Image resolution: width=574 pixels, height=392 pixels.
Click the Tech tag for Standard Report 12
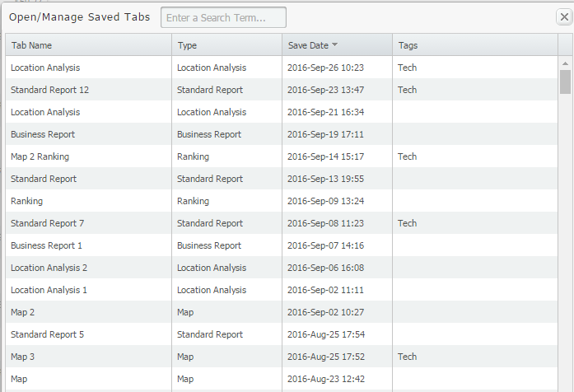click(407, 90)
